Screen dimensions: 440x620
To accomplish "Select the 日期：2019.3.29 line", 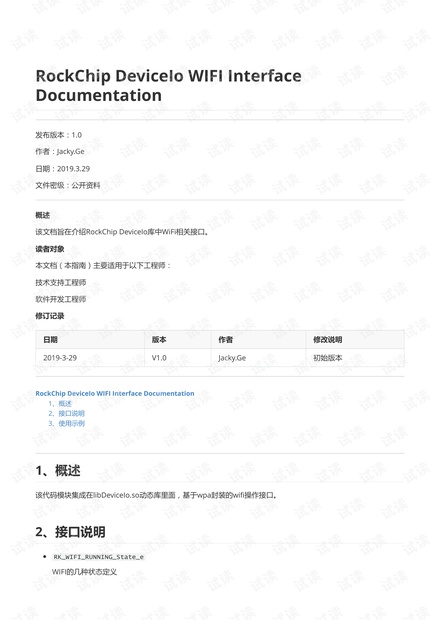I will (62, 169).
